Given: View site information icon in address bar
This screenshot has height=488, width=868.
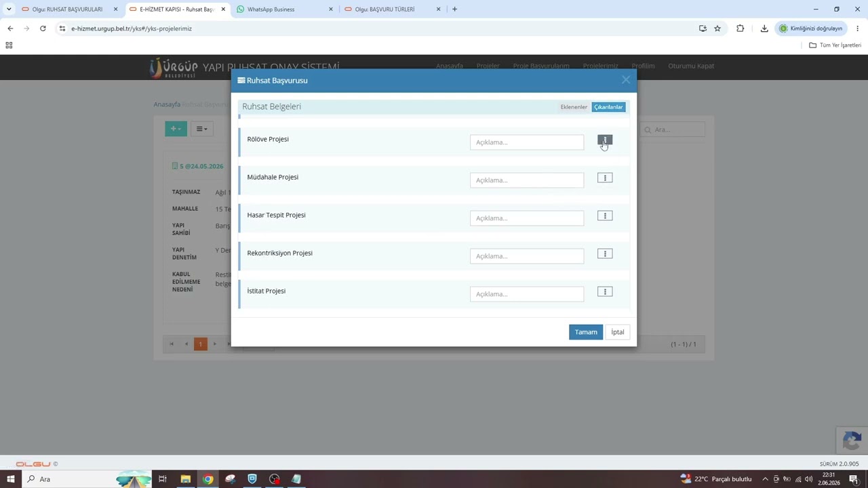Looking at the screenshot, I should point(62,28).
